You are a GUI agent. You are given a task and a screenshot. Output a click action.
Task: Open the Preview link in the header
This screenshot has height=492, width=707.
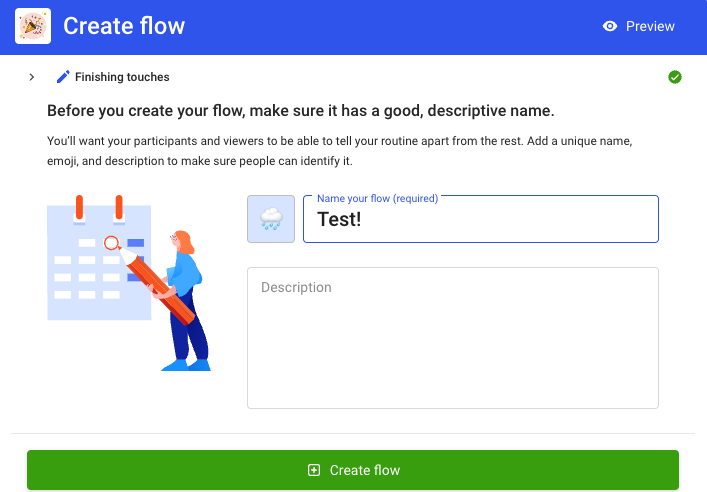[x=638, y=26]
